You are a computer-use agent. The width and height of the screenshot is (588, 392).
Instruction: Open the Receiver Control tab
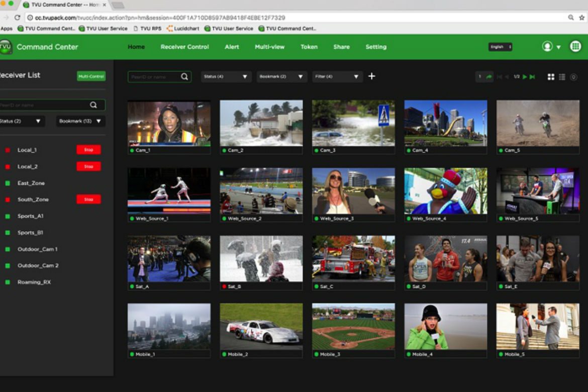pos(184,47)
